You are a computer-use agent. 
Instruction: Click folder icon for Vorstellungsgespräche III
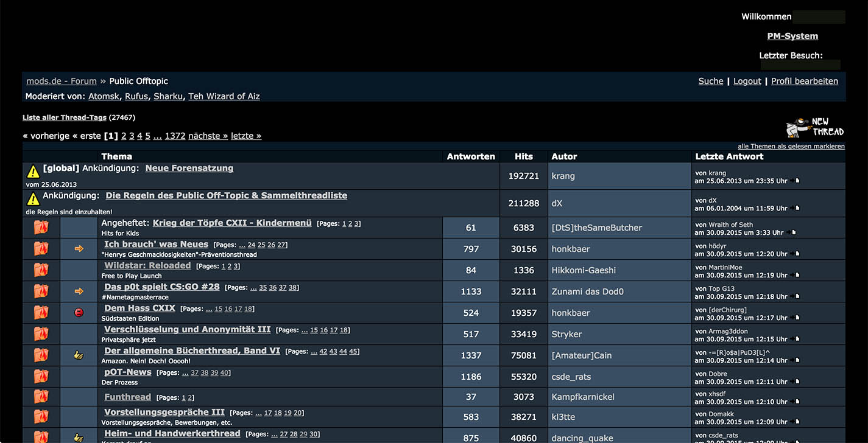pos(41,417)
